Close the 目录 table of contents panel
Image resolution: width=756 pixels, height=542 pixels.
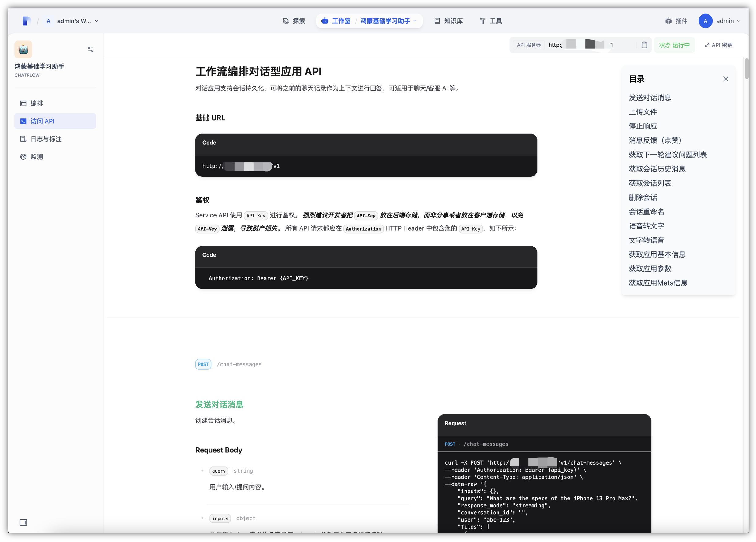pyautogui.click(x=726, y=79)
